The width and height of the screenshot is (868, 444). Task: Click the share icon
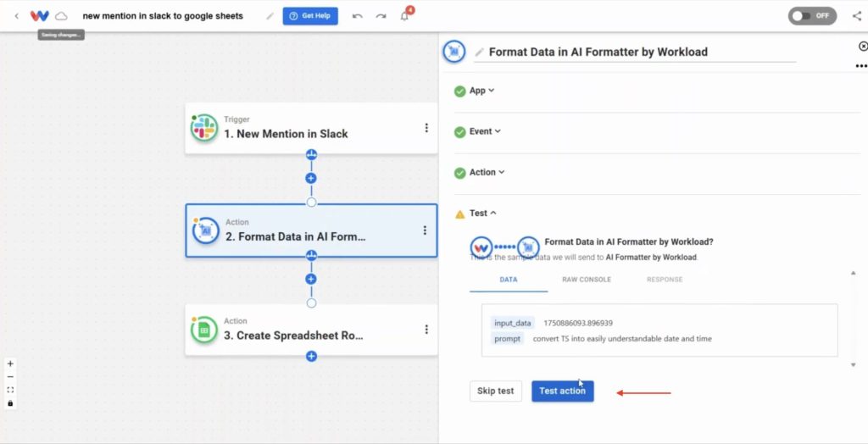tap(857, 15)
